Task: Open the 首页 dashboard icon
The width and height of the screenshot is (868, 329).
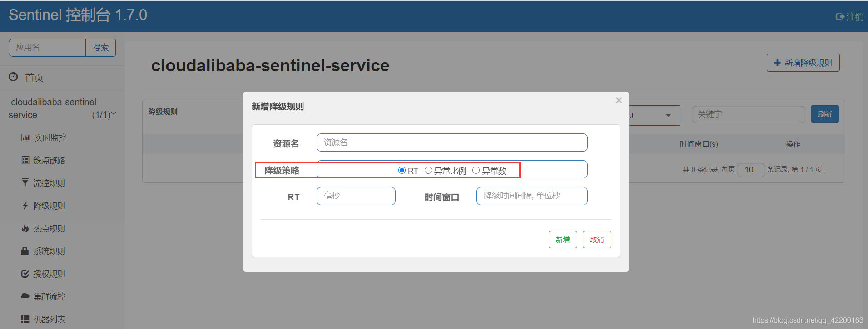Action: [14, 77]
